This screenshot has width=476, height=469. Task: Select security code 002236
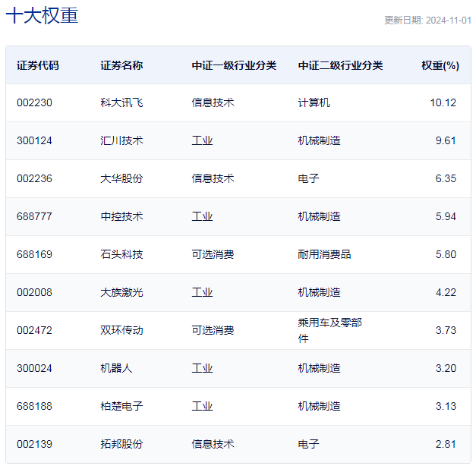pos(35,178)
